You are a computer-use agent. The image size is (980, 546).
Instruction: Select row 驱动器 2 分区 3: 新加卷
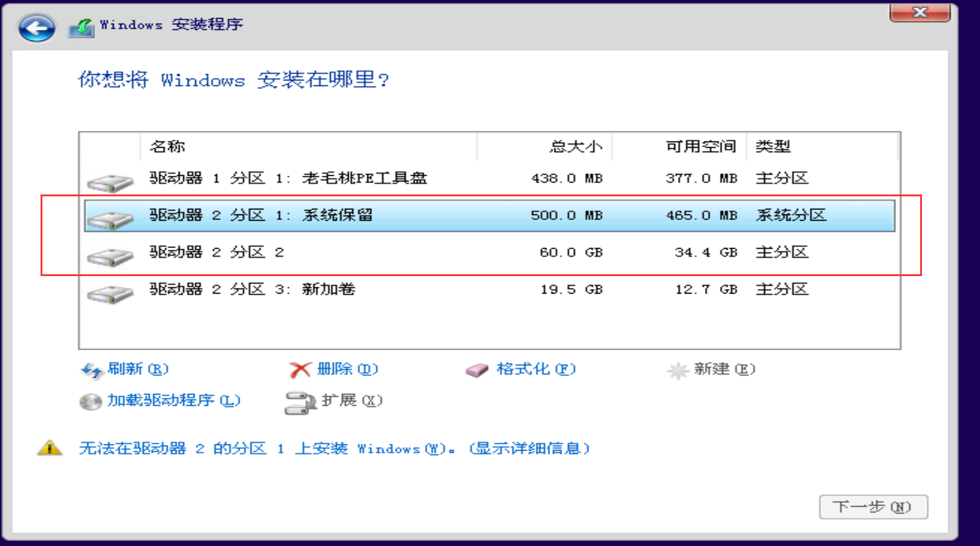[490, 289]
